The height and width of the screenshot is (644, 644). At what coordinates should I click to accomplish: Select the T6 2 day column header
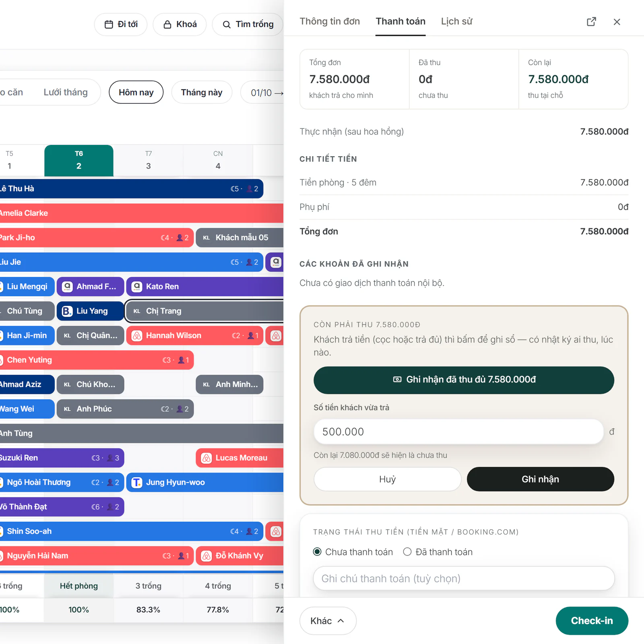coord(79,160)
